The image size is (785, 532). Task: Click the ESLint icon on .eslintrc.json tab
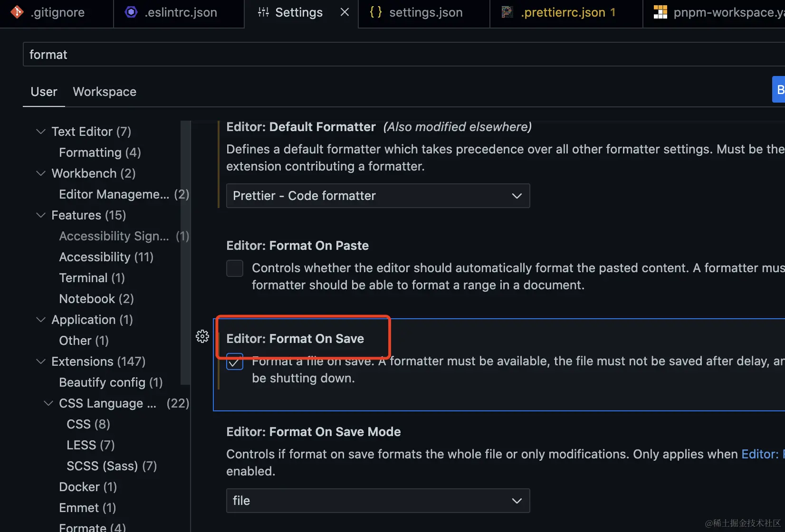pos(131,12)
